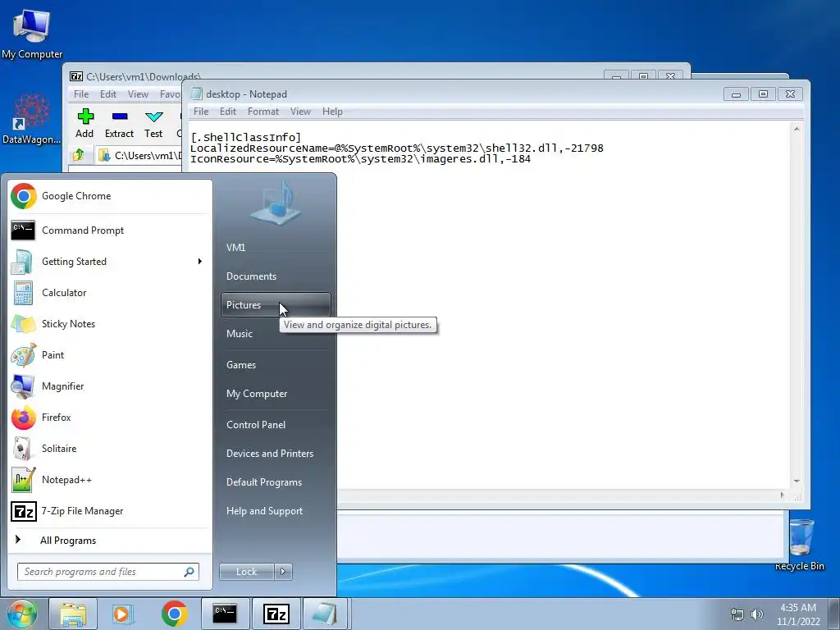Open Control Panel from Start menu

(x=276, y=425)
